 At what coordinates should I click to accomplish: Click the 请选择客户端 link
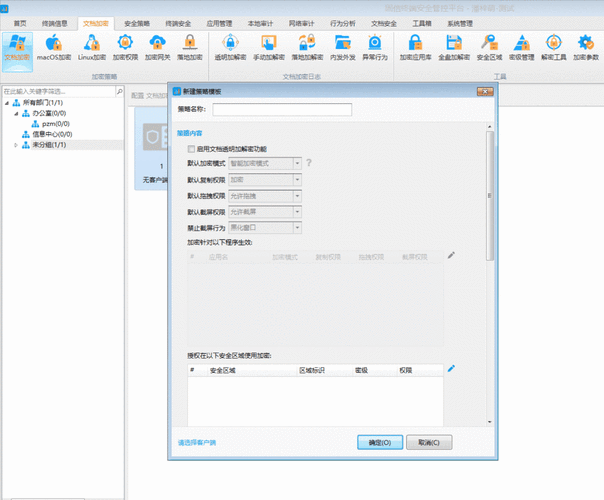coord(197,442)
